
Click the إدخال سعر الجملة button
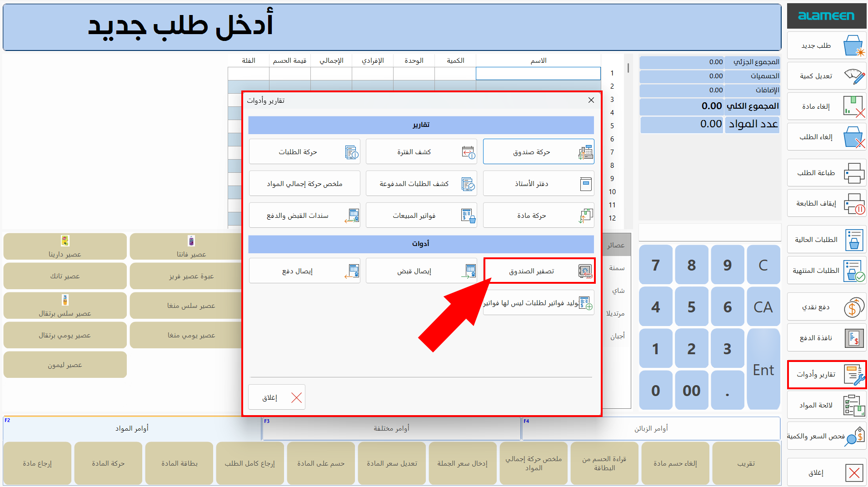click(x=463, y=463)
